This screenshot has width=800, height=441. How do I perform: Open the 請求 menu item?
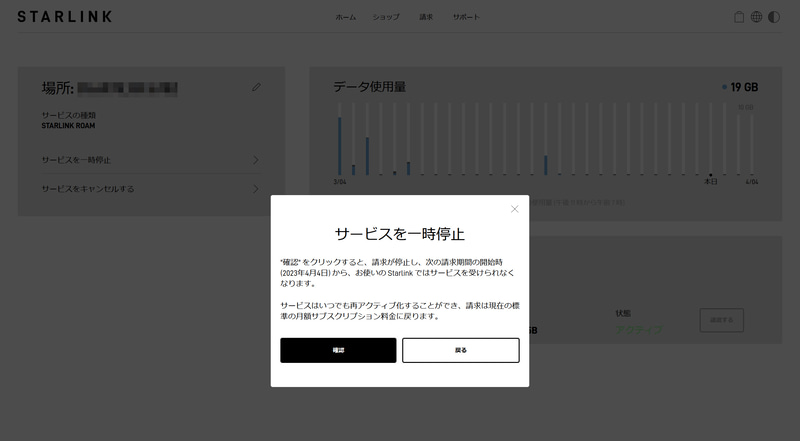click(x=426, y=17)
